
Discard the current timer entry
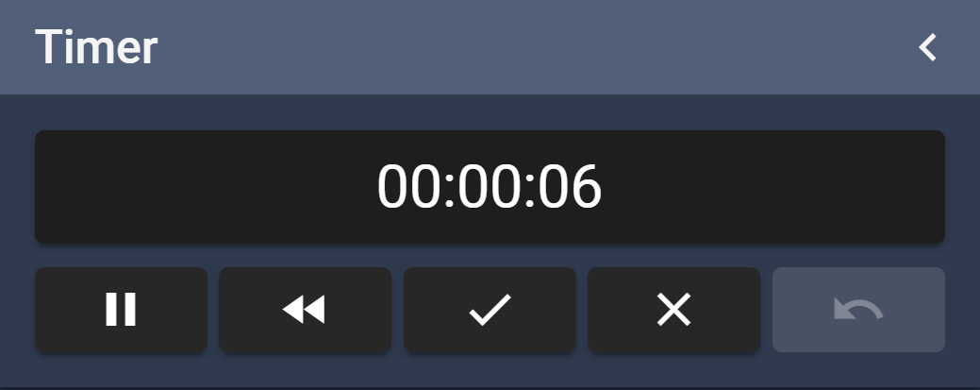click(x=673, y=310)
